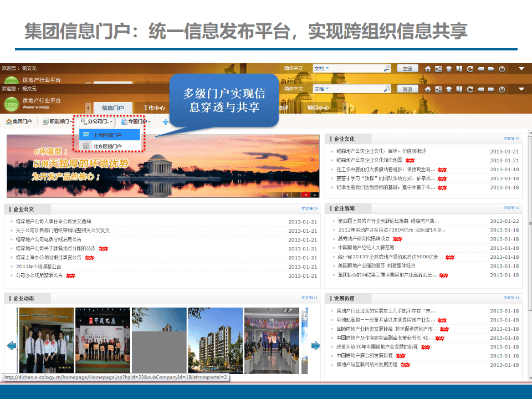Switch to the 信息门户 tab
The height and width of the screenshot is (399, 532).
pyautogui.click(x=112, y=108)
